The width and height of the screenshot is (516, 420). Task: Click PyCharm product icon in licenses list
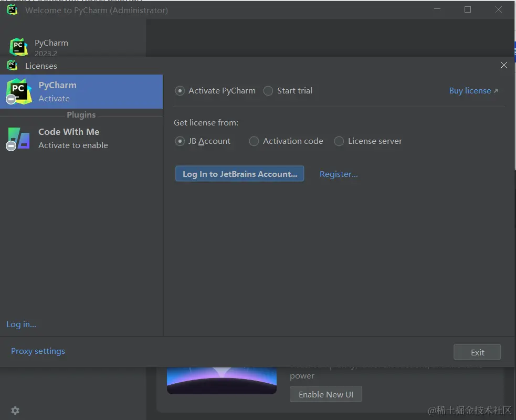point(19,91)
